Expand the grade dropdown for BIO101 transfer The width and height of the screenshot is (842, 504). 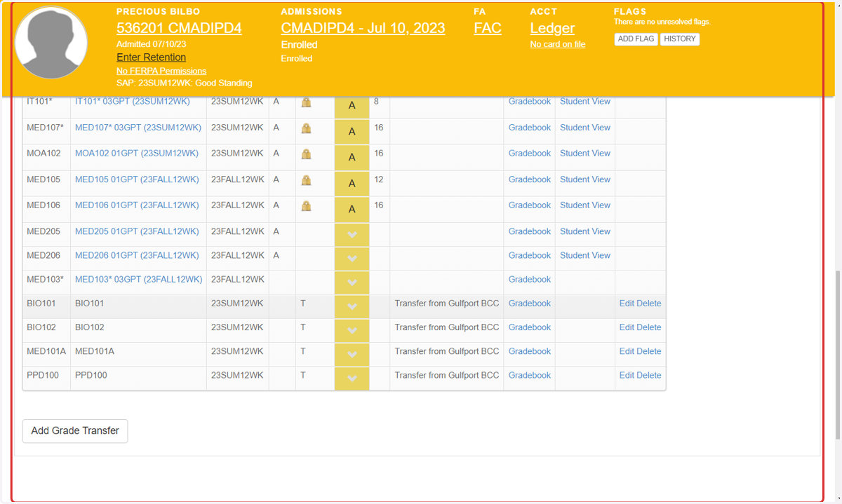tap(352, 306)
